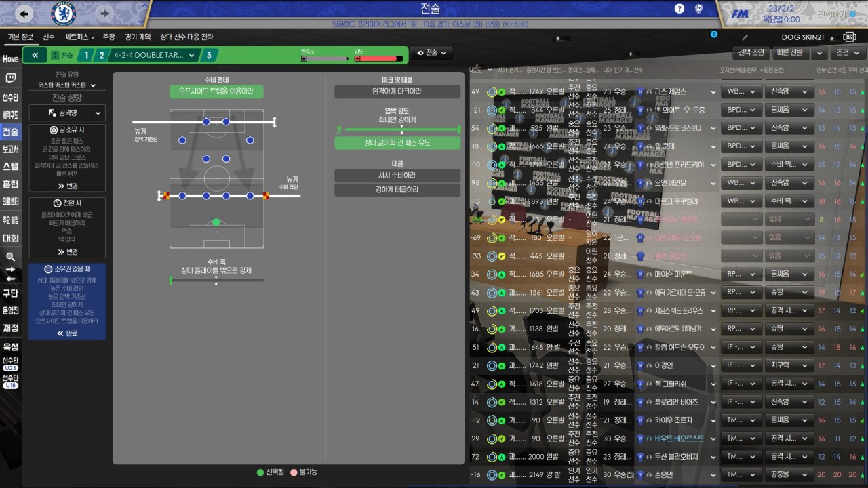Click the 선택 조언 button

coord(751,53)
